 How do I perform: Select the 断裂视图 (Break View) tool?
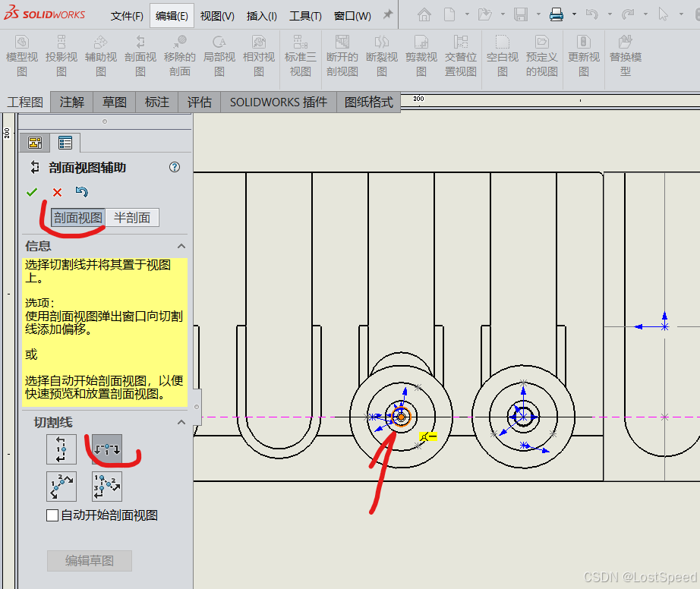(x=382, y=56)
